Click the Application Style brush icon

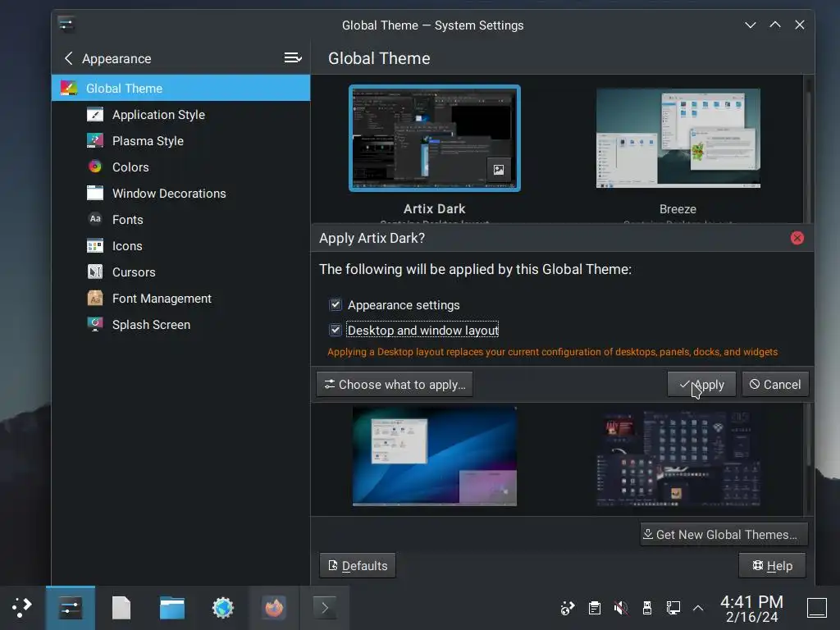(95, 114)
